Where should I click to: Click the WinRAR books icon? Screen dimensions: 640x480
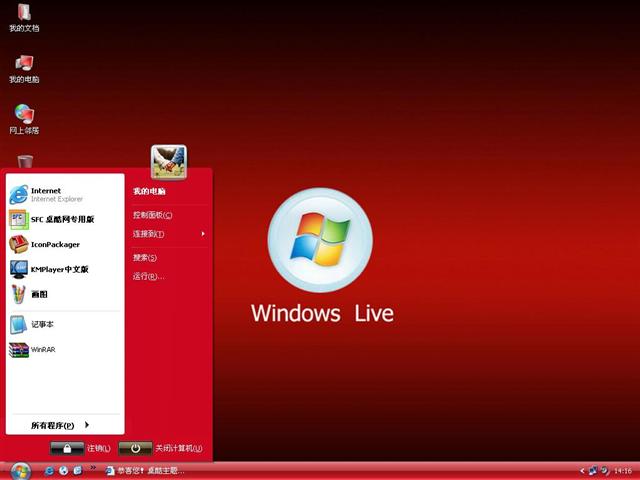click(19, 350)
